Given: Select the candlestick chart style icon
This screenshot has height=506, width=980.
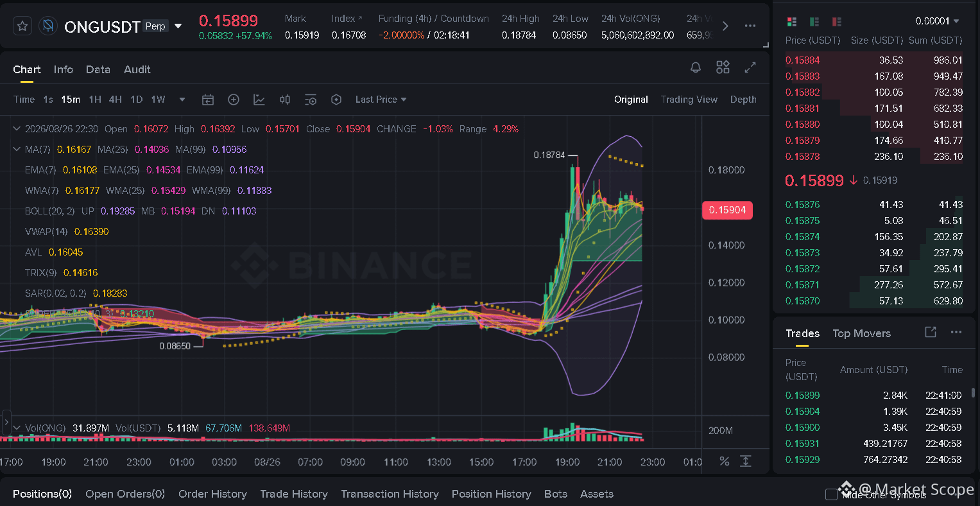Looking at the screenshot, I should [x=285, y=100].
